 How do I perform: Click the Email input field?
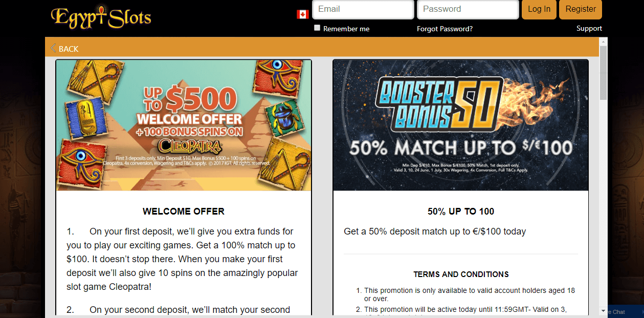[363, 10]
